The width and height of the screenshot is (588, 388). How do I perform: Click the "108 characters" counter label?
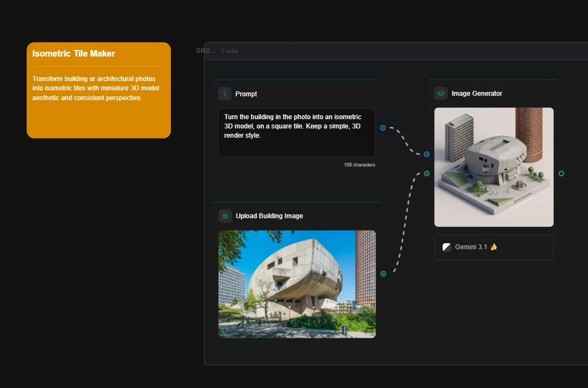[x=360, y=164]
